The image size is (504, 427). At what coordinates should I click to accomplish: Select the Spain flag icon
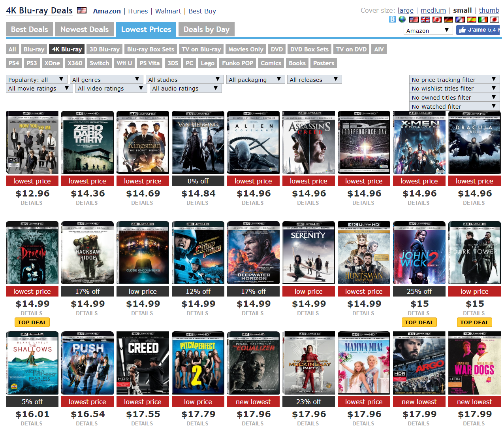pyautogui.click(x=472, y=19)
